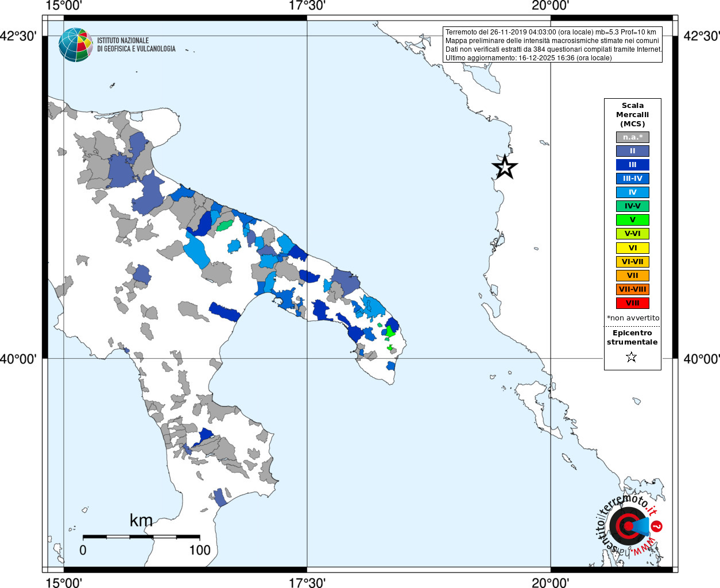
Task: Click the 'Ultimo aggiornamento' info line
Action: (x=528, y=58)
